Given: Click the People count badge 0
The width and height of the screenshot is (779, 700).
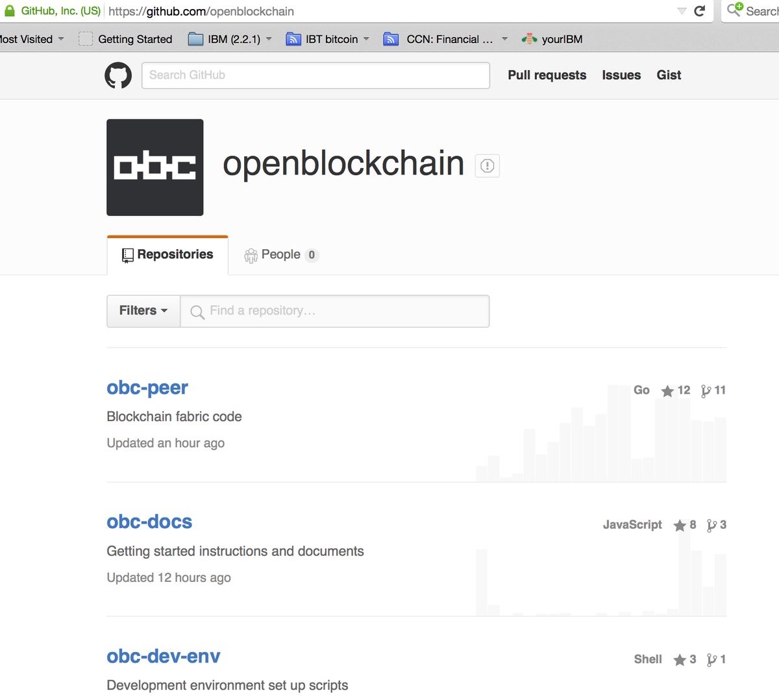Looking at the screenshot, I should [x=312, y=255].
